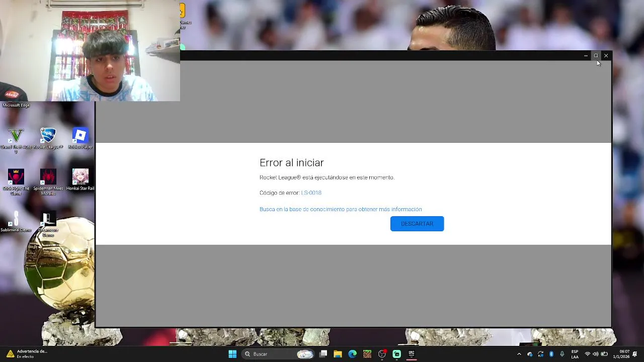Click the cloud sync icon in system tray

[x=530, y=354]
